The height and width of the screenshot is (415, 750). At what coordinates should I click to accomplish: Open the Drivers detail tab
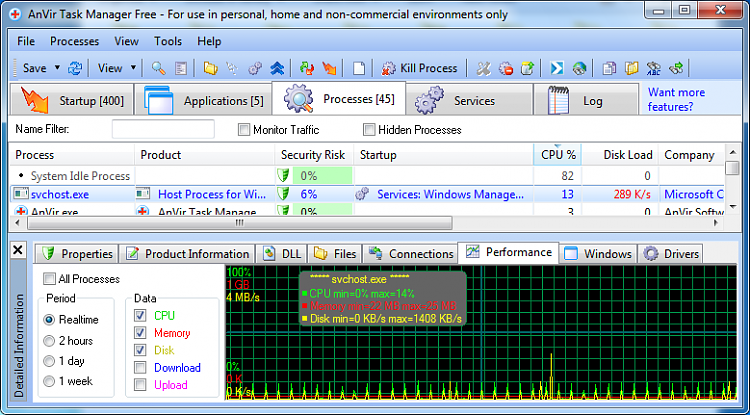672,253
